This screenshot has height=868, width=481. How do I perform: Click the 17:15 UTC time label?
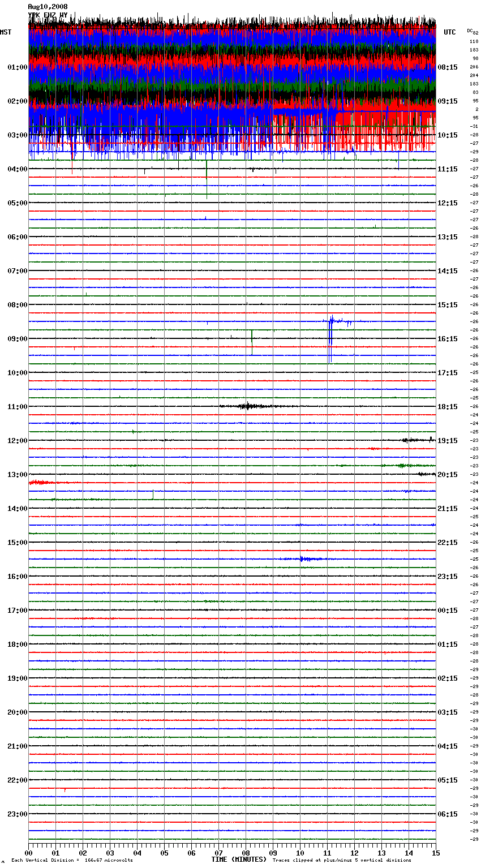click(448, 373)
